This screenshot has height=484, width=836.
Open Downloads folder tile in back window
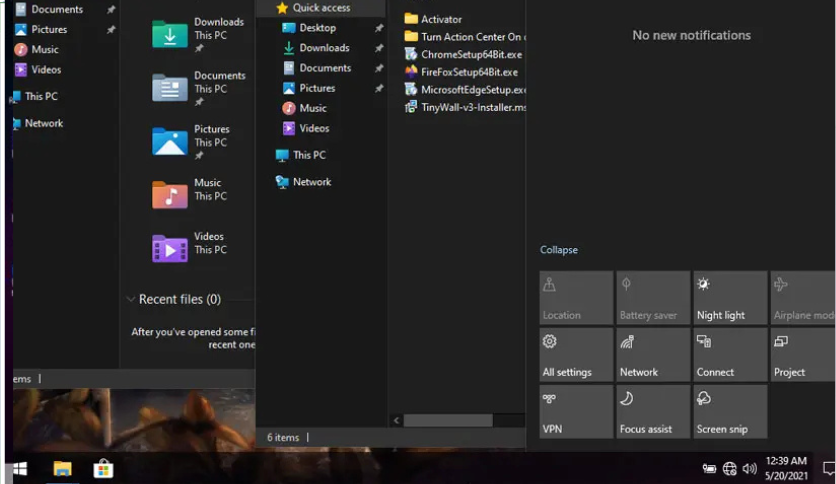[x=198, y=34]
